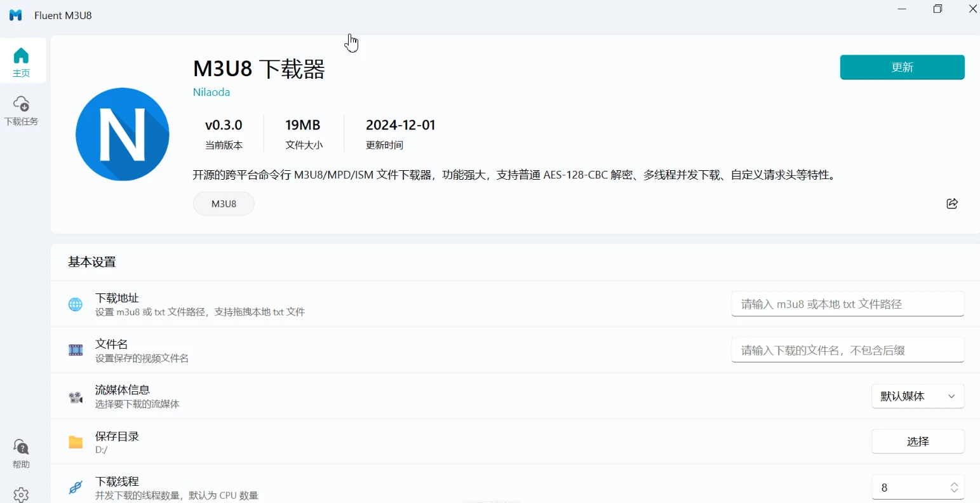This screenshot has width=980, height=503.
Task: Open the 下载任务 download tasks icon
Action: (x=21, y=111)
